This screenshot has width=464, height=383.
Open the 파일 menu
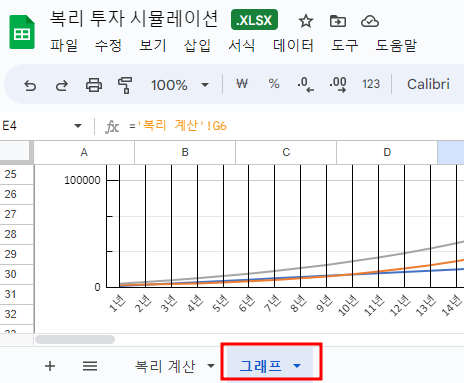pyautogui.click(x=64, y=45)
